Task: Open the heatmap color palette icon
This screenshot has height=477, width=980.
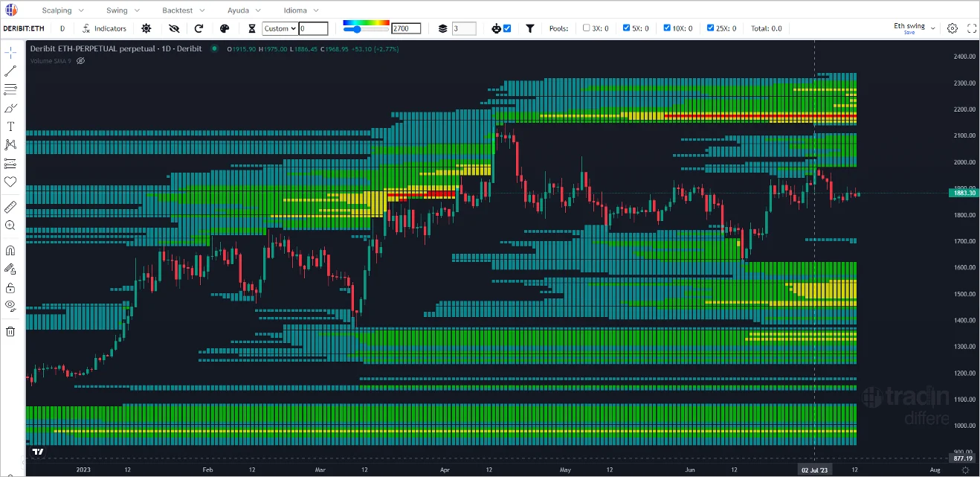Action: click(225, 28)
